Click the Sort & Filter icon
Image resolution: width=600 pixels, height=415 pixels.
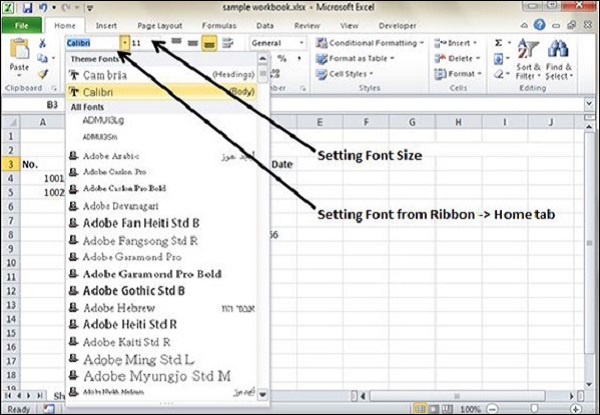point(528,49)
